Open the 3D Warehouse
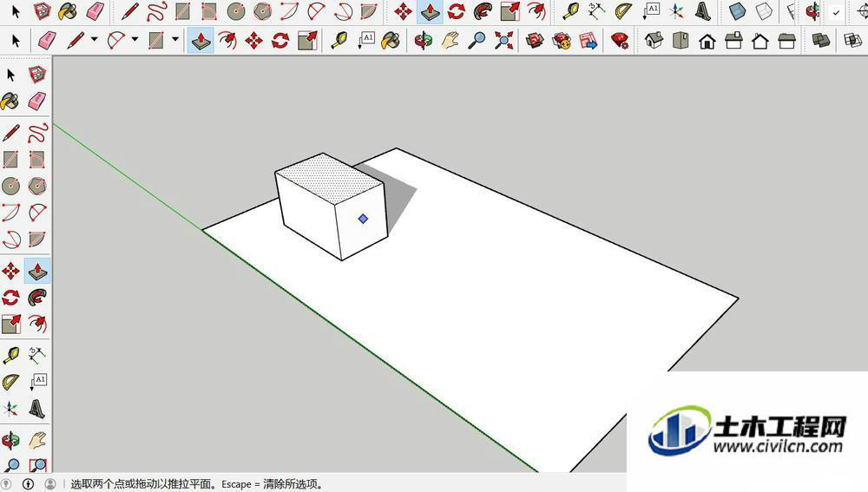The height and width of the screenshot is (492, 868). point(535,41)
